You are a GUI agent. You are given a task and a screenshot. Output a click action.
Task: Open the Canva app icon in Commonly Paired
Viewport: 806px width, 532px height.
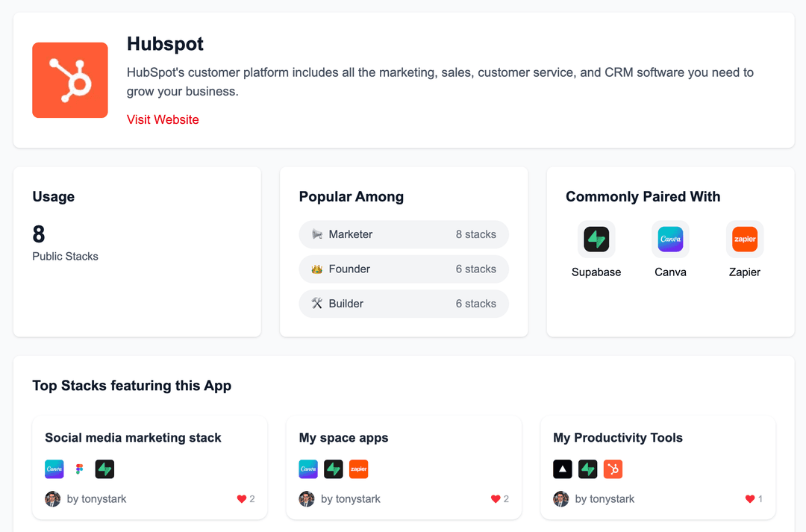tap(670, 239)
